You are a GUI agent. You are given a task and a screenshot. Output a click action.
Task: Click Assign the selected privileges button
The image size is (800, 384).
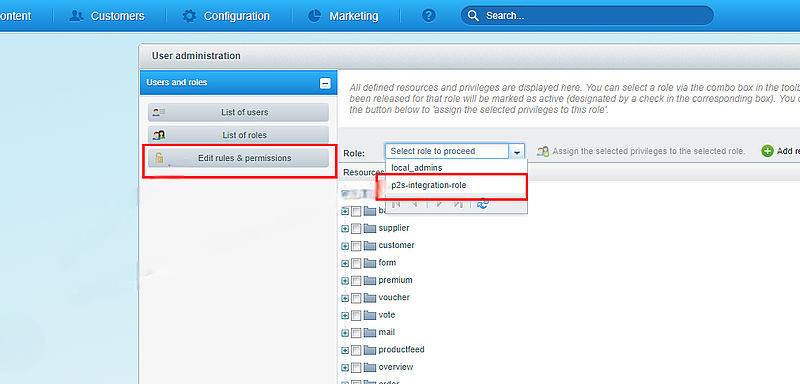pos(641,151)
